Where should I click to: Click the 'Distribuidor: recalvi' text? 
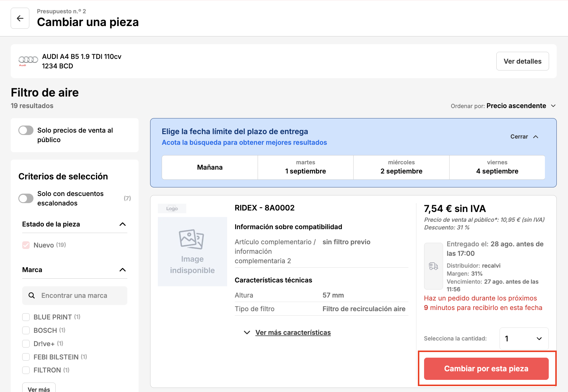(x=474, y=266)
